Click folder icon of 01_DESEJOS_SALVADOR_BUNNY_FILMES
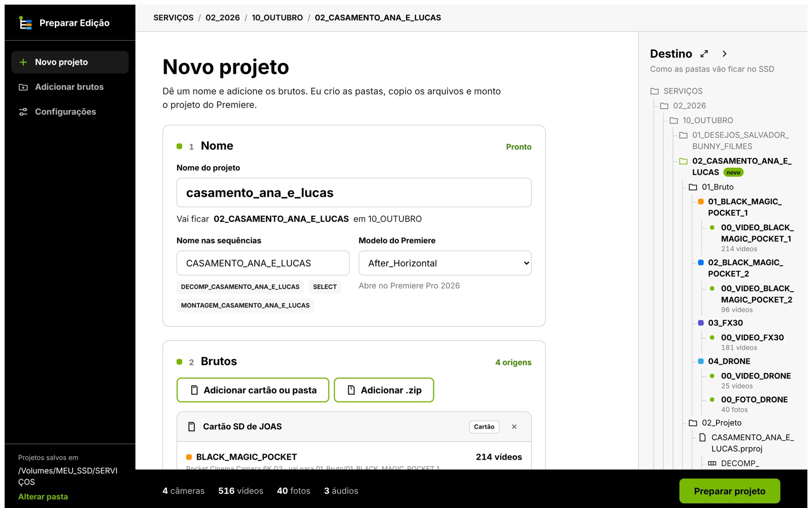812x508 pixels. (684, 135)
